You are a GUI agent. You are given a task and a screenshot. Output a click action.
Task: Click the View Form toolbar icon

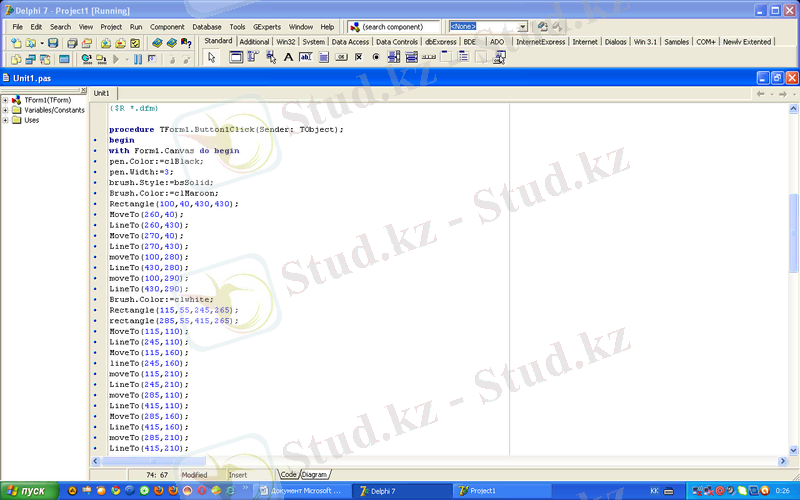coord(31,60)
